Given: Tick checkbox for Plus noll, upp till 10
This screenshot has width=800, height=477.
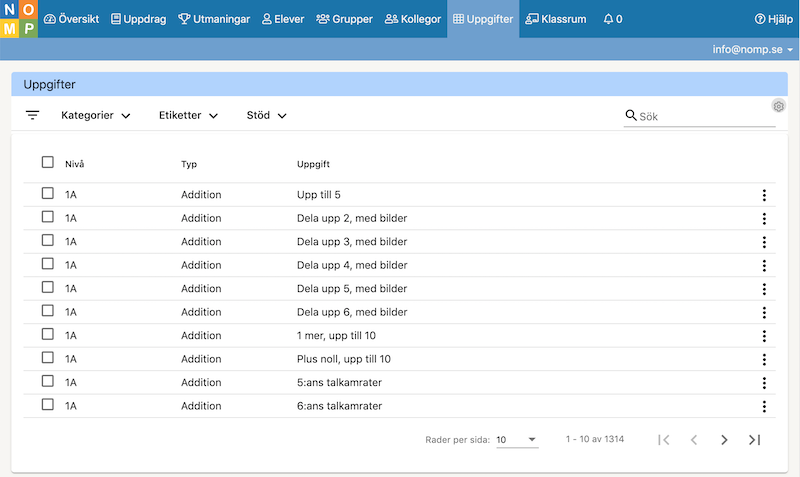Looking at the screenshot, I should 47,358.
